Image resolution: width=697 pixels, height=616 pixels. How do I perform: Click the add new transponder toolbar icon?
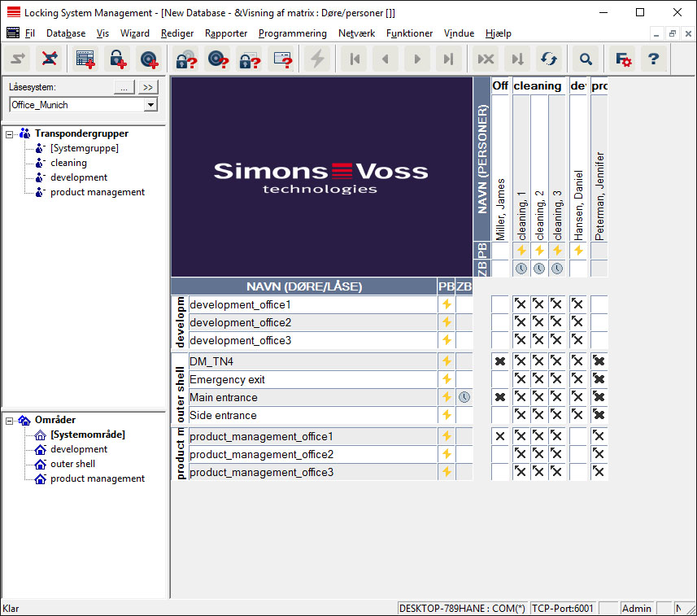tap(149, 59)
